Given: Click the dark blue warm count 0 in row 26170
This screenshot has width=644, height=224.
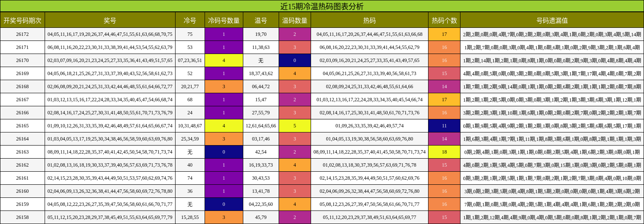Looking at the screenshot, I should click(x=295, y=60).
